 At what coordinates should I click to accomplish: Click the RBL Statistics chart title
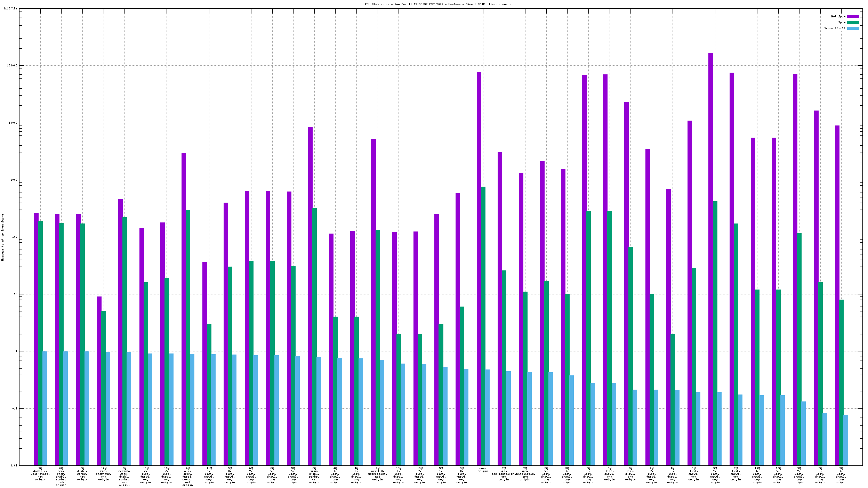(440, 4)
